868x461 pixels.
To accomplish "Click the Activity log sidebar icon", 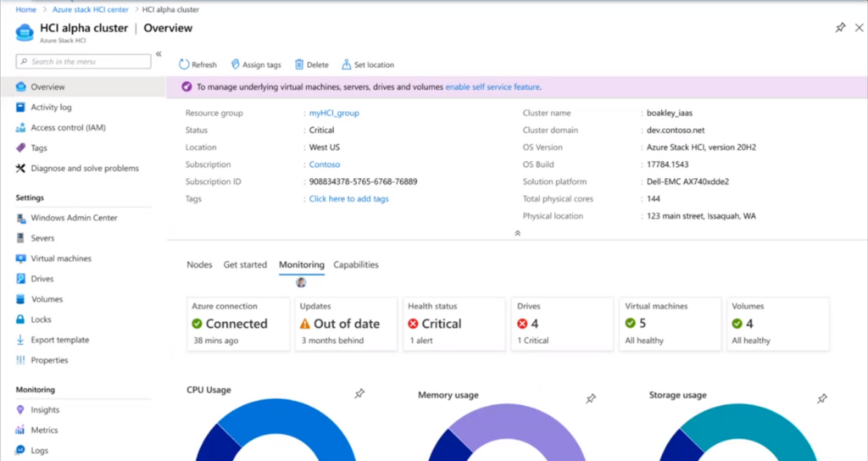I will tap(20, 108).
